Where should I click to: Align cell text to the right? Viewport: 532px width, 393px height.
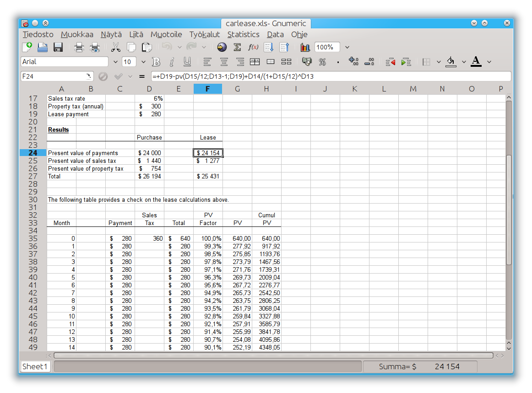pos(240,62)
